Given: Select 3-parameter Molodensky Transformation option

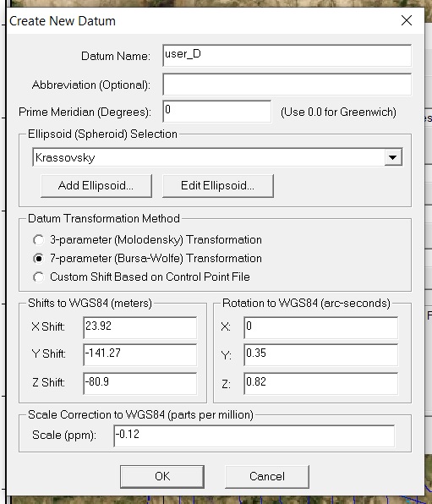Looking at the screenshot, I should point(39,240).
